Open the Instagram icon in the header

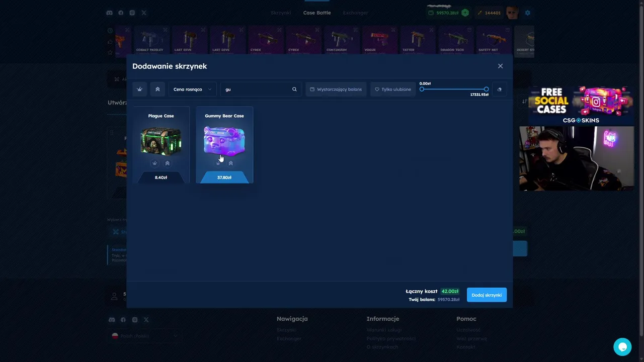[x=132, y=13]
